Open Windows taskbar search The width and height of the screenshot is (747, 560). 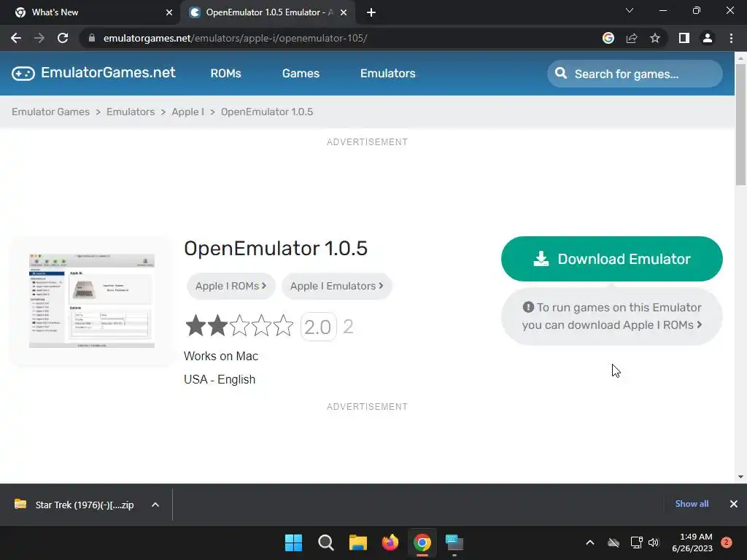click(326, 542)
